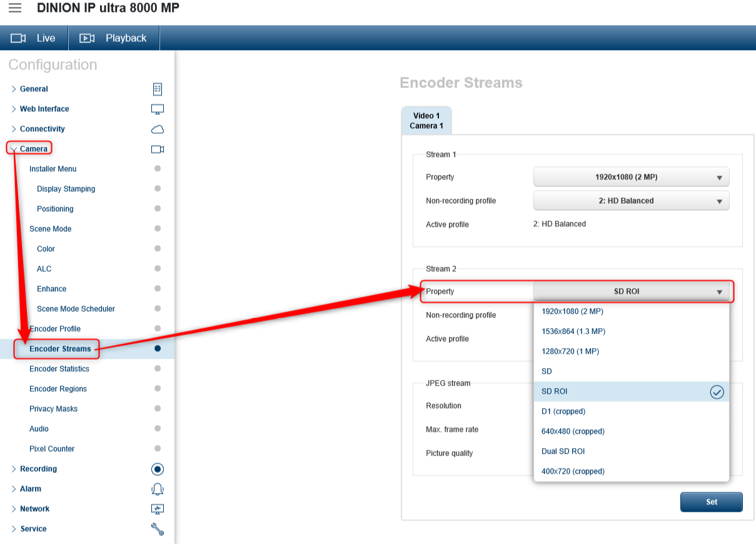756x548 pixels.
Task: Click the status dot beside ALC
Action: pyautogui.click(x=158, y=269)
